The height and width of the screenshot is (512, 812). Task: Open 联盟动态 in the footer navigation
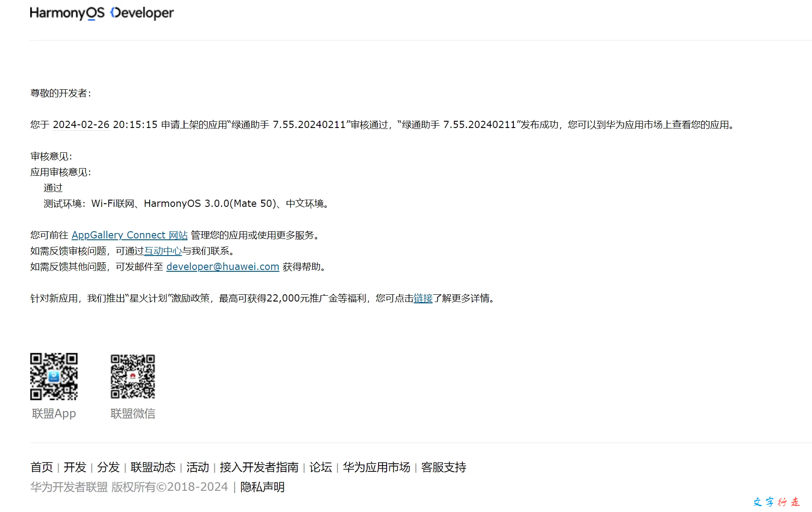coord(153,467)
